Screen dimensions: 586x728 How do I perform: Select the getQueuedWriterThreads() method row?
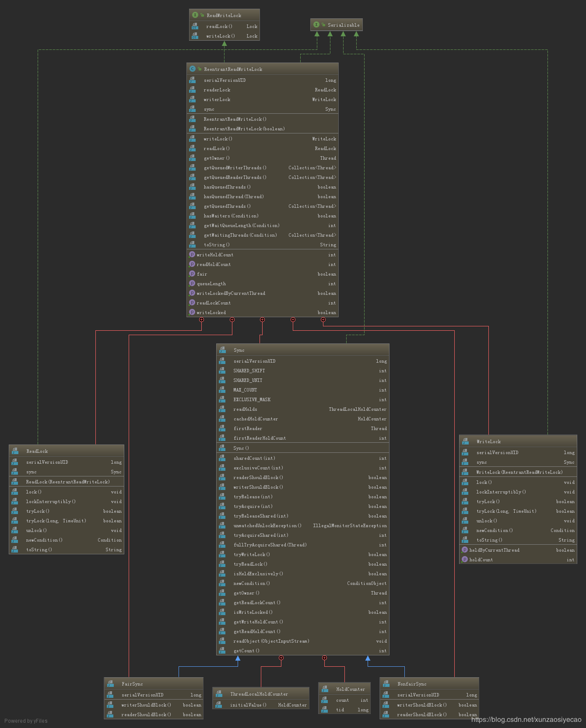(235, 168)
